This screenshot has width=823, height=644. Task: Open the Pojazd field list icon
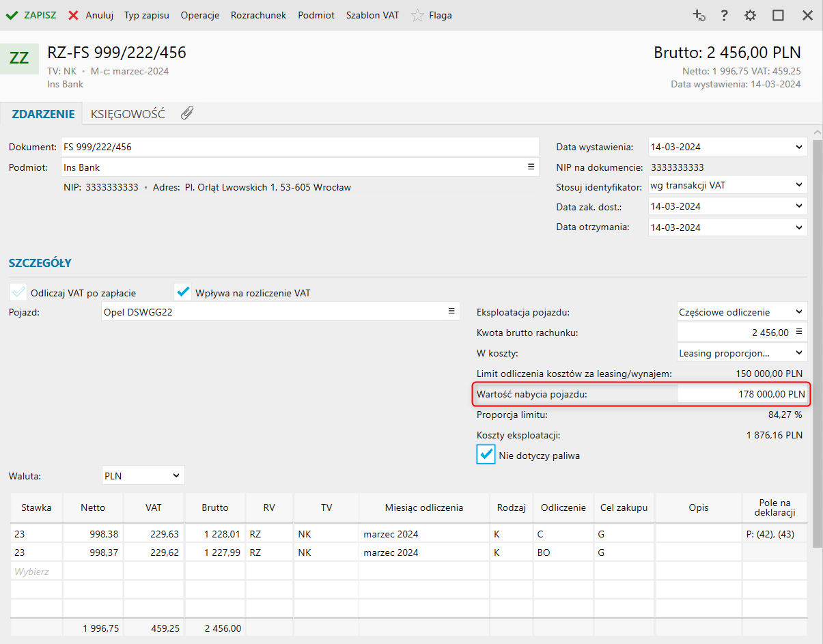451,311
